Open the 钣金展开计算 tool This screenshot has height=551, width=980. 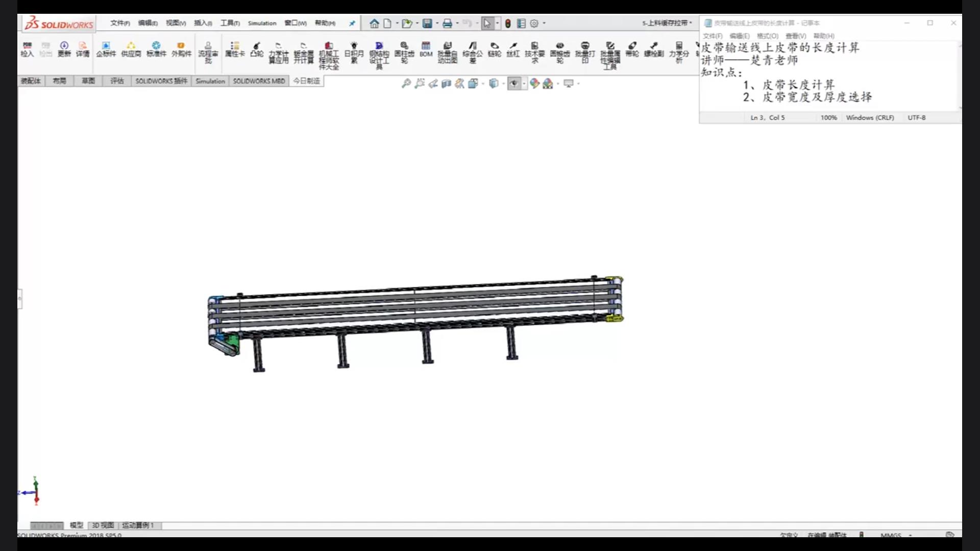(x=304, y=53)
